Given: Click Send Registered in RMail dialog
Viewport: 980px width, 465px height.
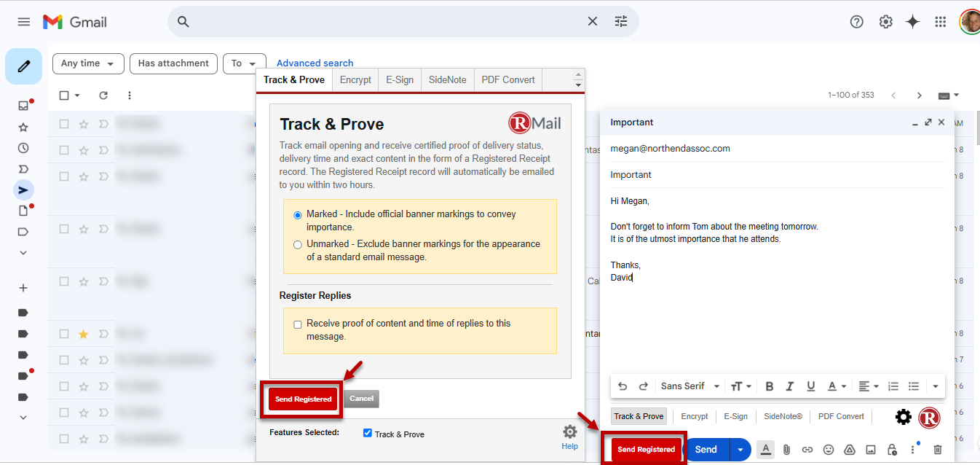Looking at the screenshot, I should coord(304,399).
